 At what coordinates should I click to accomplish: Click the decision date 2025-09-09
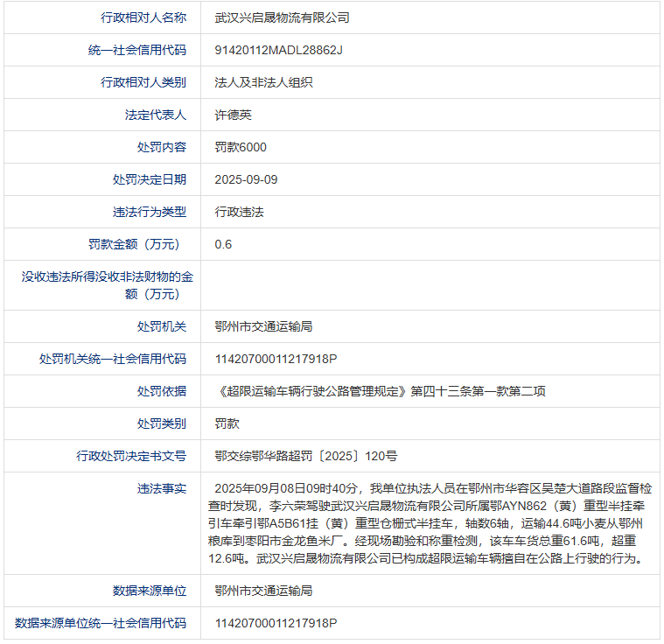point(246,179)
